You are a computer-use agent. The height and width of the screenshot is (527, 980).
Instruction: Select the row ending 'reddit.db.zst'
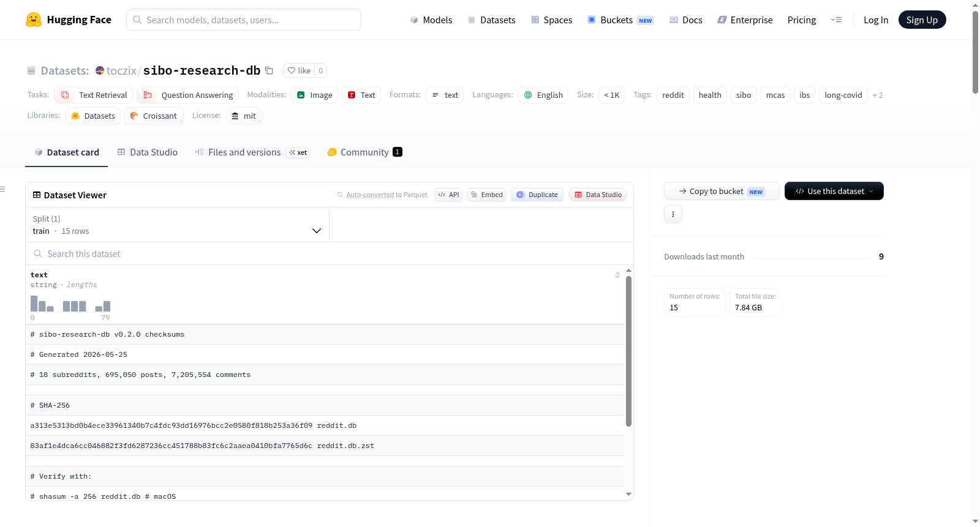pos(325,446)
